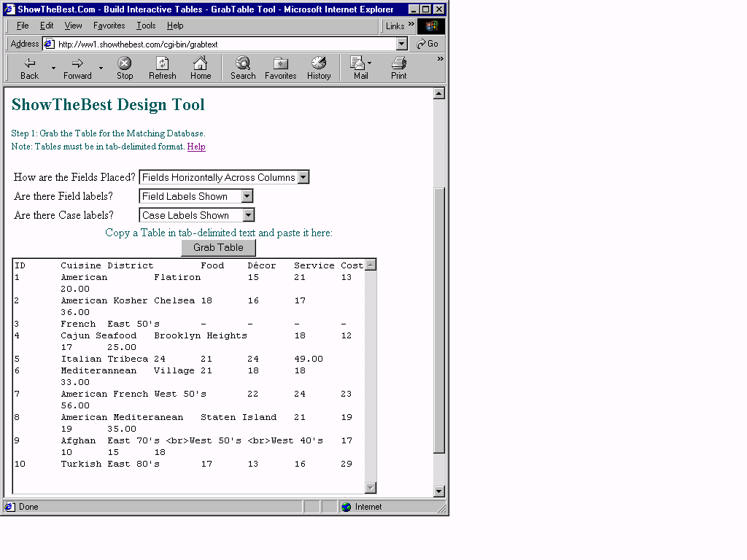
Task: Open the Field Labels Shown dropdown
Action: 247,196
